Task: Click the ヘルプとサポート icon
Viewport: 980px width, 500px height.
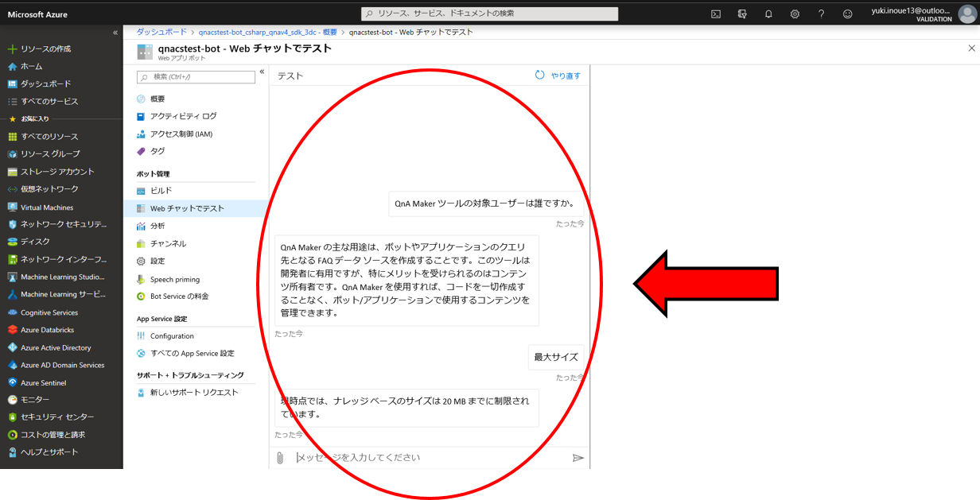Action: pos(12,452)
